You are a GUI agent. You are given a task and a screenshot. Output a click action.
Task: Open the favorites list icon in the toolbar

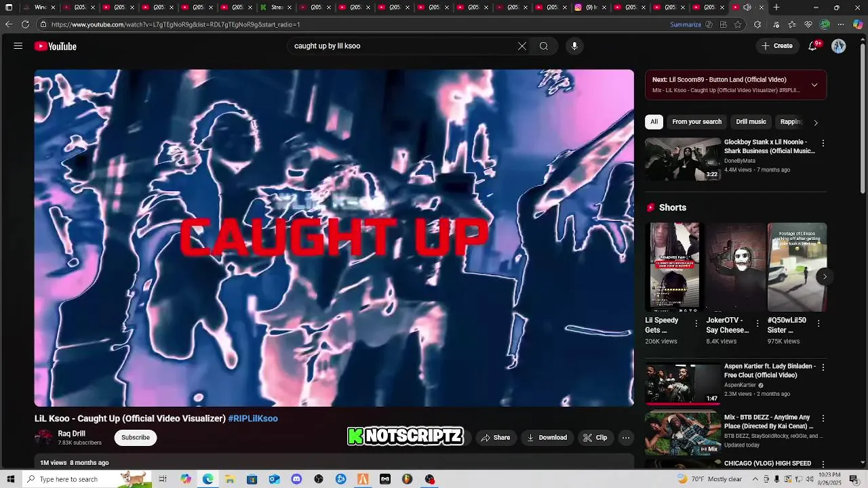click(792, 24)
